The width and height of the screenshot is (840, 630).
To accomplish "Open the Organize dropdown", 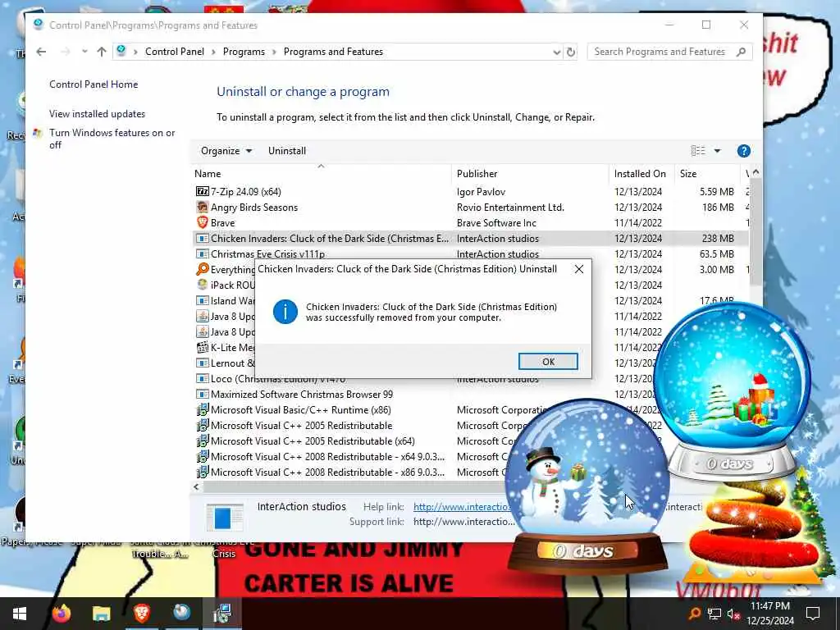I will [x=226, y=151].
